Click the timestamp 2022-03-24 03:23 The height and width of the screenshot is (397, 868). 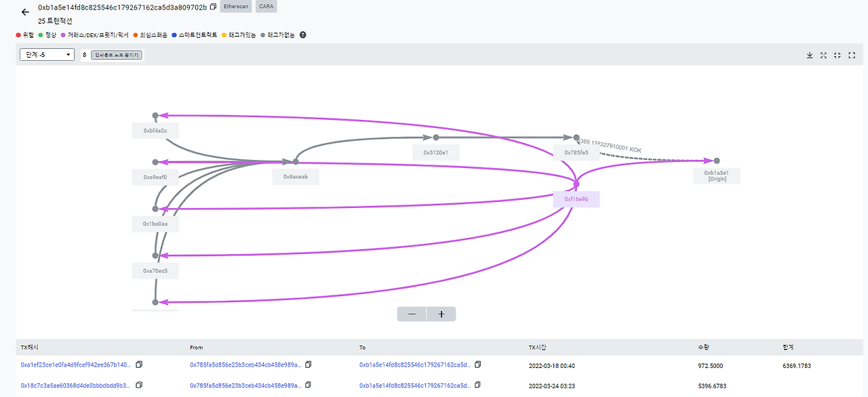[x=552, y=385]
